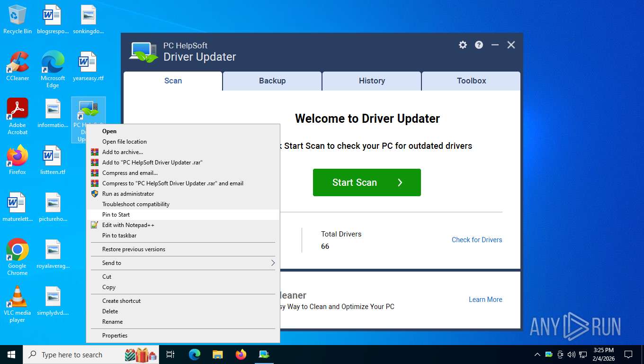This screenshot has height=364, width=644.
Task: Launch Firefox from the taskbar
Action: tap(241, 355)
